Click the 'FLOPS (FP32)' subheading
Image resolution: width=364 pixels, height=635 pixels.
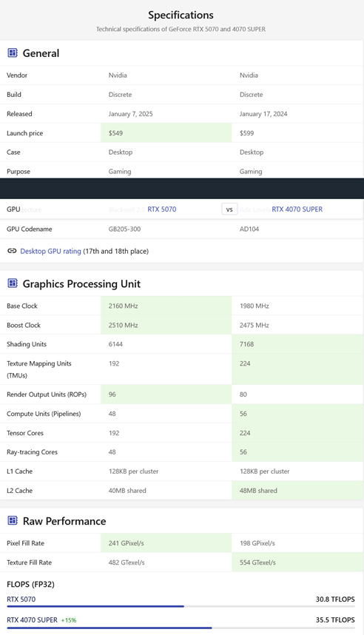[30, 585]
